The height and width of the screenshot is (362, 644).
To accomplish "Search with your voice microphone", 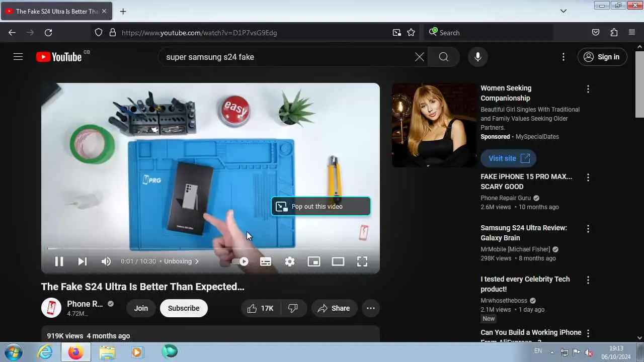I will tap(478, 57).
